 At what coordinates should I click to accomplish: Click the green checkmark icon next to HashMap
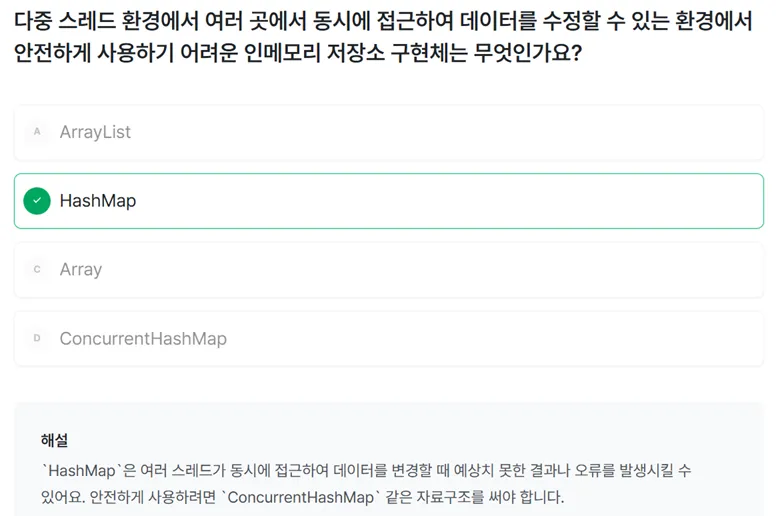37,201
